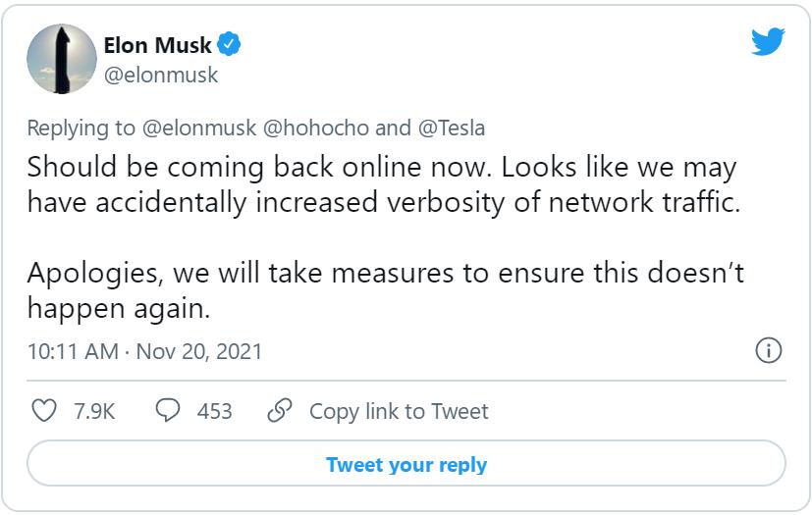812x515 pixels.
Task: Open the @hohocho mention
Action: (x=314, y=129)
